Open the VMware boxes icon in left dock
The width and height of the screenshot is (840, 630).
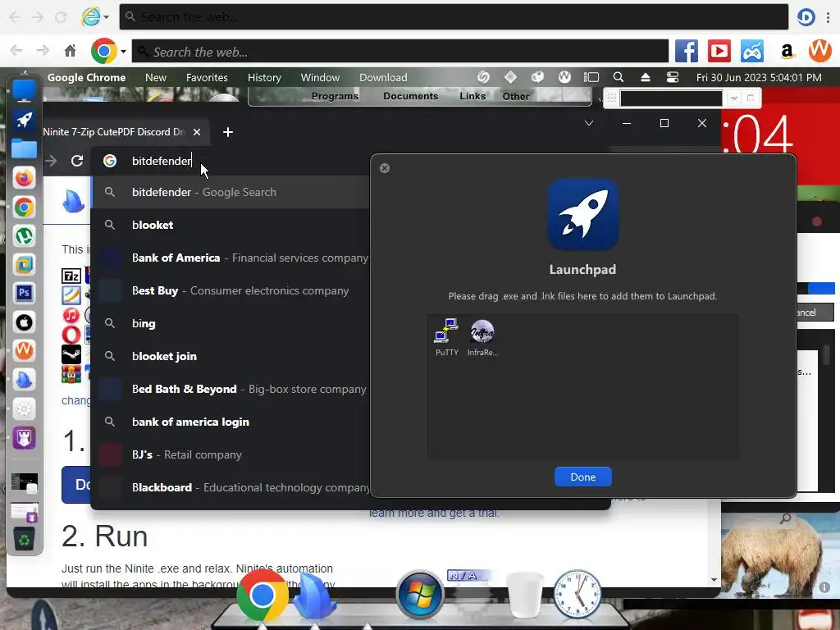24,264
